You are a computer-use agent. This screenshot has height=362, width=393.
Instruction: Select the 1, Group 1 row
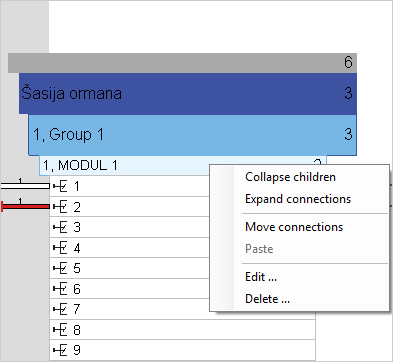[x=192, y=135]
